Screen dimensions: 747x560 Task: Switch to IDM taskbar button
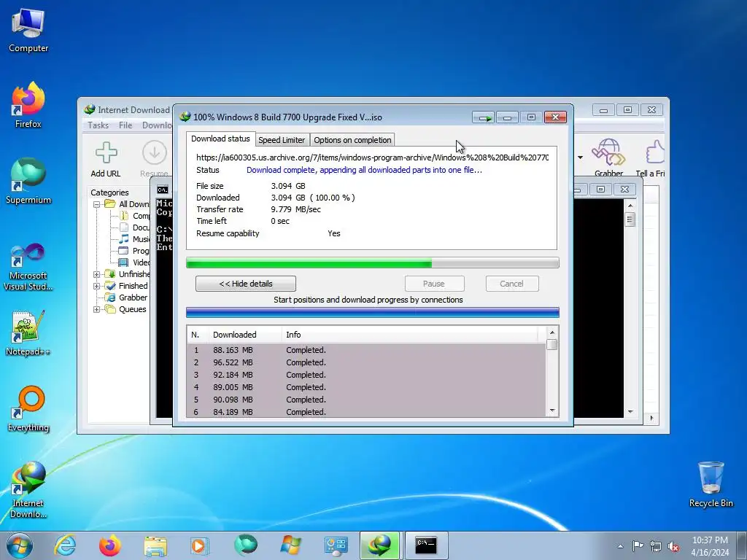click(379, 545)
